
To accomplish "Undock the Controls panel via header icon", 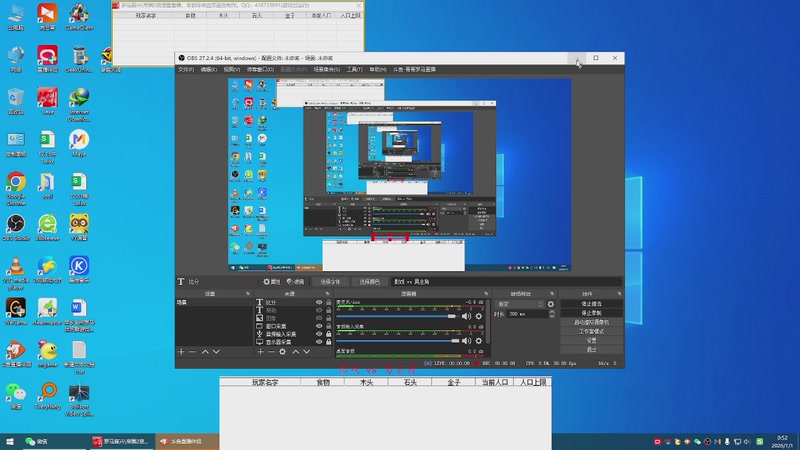I will point(619,294).
